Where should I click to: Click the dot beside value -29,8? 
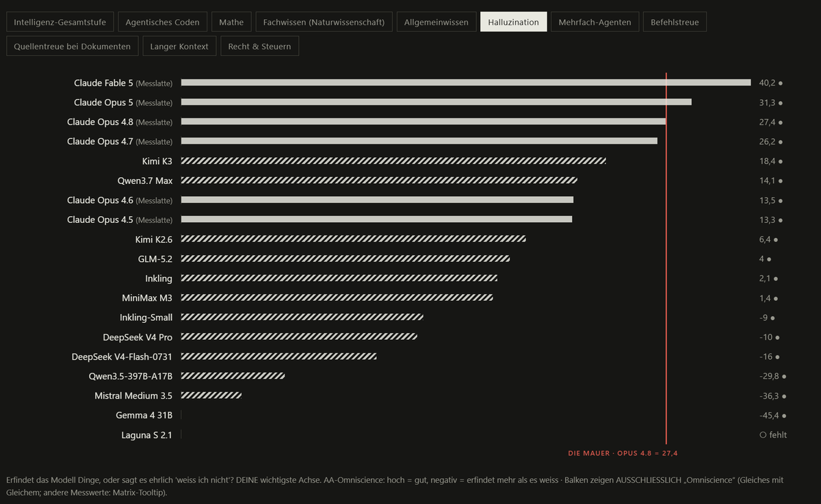pyautogui.click(x=784, y=376)
